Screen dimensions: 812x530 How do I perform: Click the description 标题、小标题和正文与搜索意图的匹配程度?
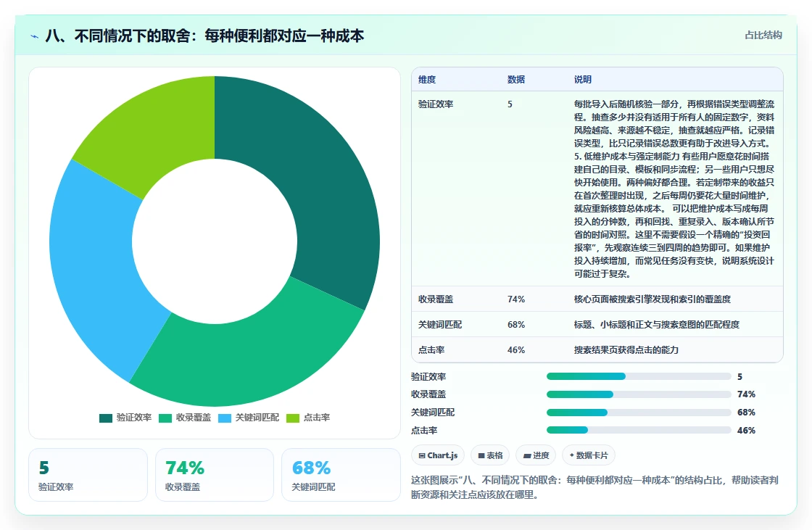657,325
